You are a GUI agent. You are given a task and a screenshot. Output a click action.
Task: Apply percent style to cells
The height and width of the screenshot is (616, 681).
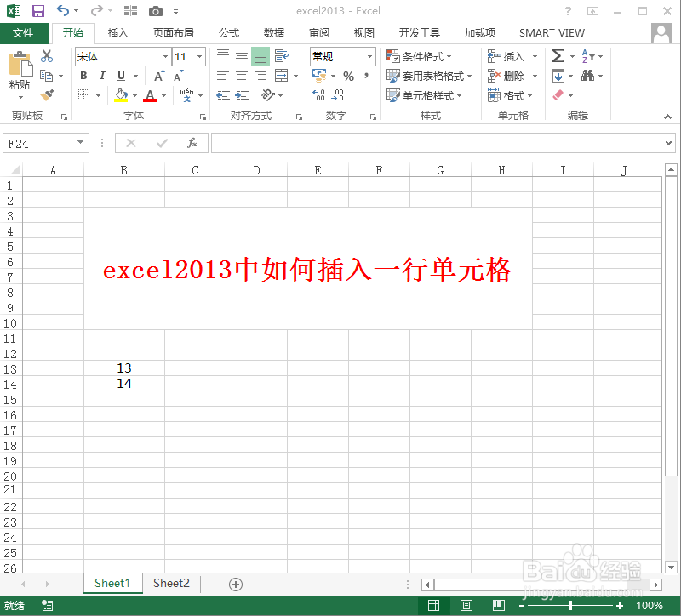tap(348, 77)
